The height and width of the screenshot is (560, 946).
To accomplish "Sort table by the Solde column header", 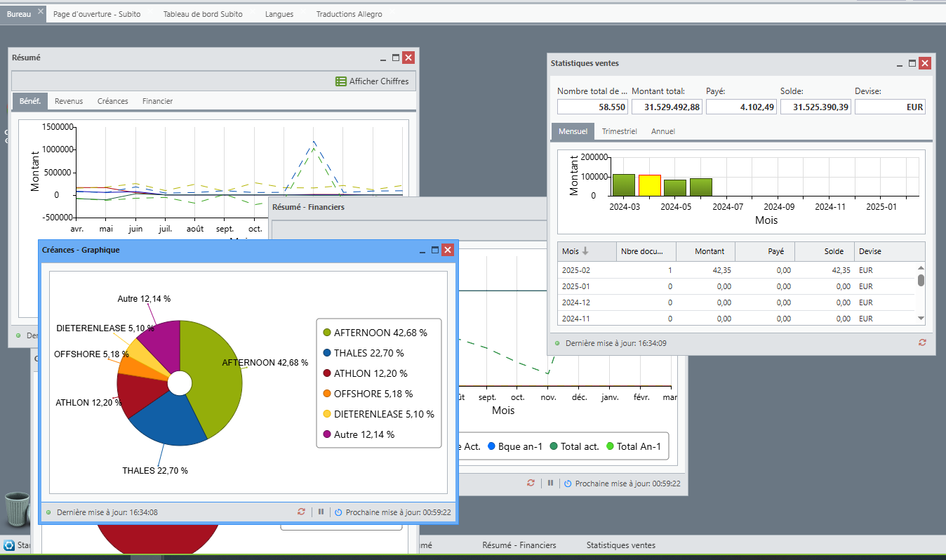I will pyautogui.click(x=824, y=251).
